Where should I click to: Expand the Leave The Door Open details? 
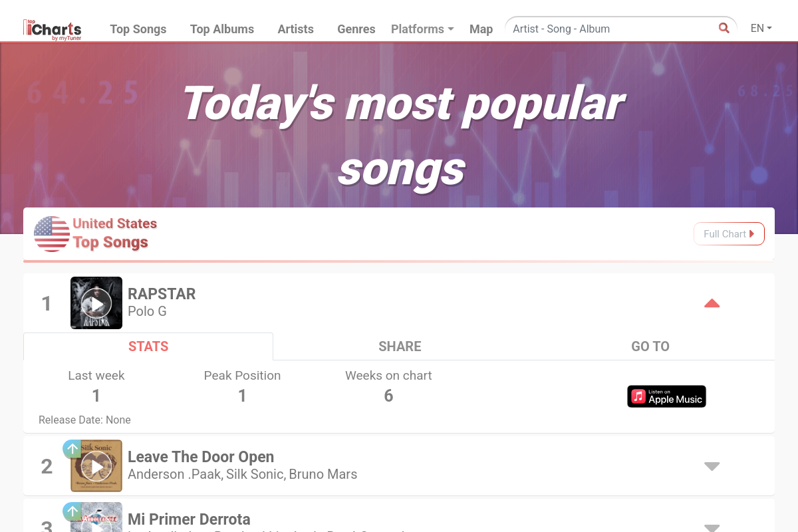(712, 466)
